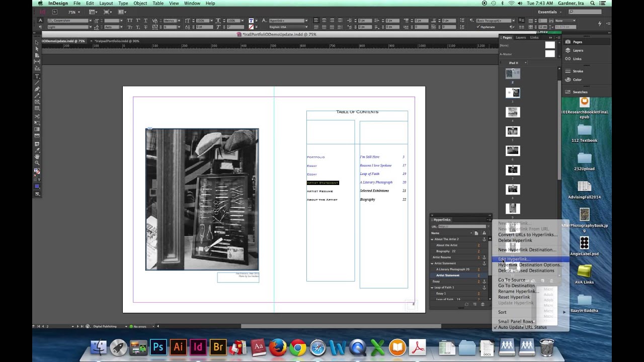644x362 pixels.
Task: Switch to the IraIpadPortfolio.indd document tab
Action: [x=117, y=41]
